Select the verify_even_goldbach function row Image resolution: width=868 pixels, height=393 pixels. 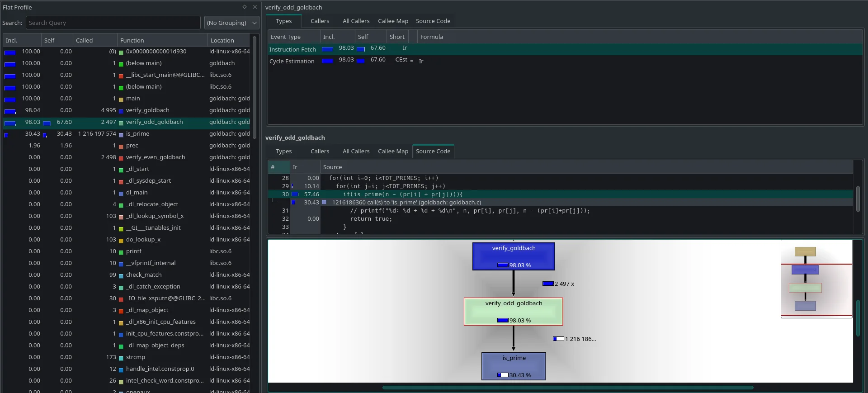155,157
